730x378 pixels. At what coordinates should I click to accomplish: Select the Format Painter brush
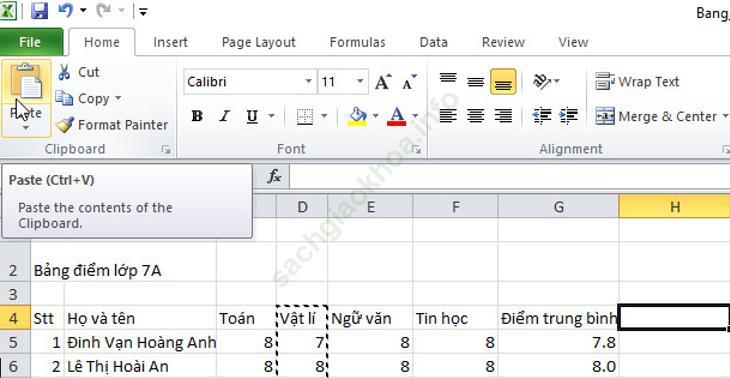[64, 125]
